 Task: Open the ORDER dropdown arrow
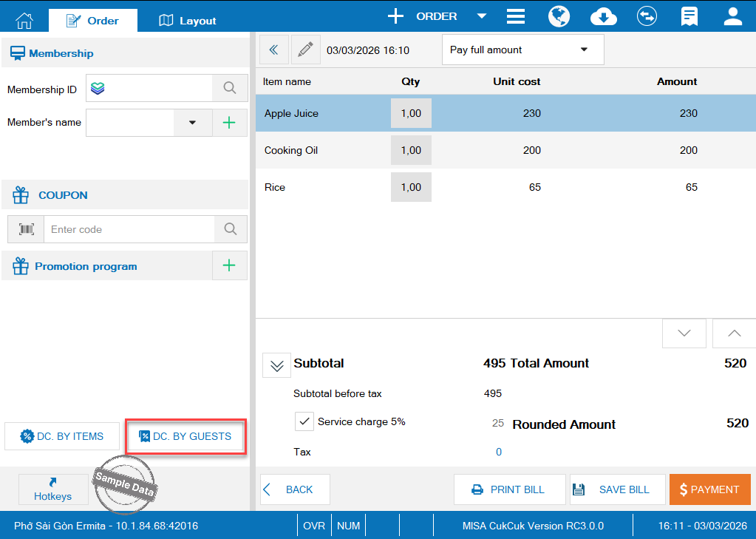click(x=482, y=16)
